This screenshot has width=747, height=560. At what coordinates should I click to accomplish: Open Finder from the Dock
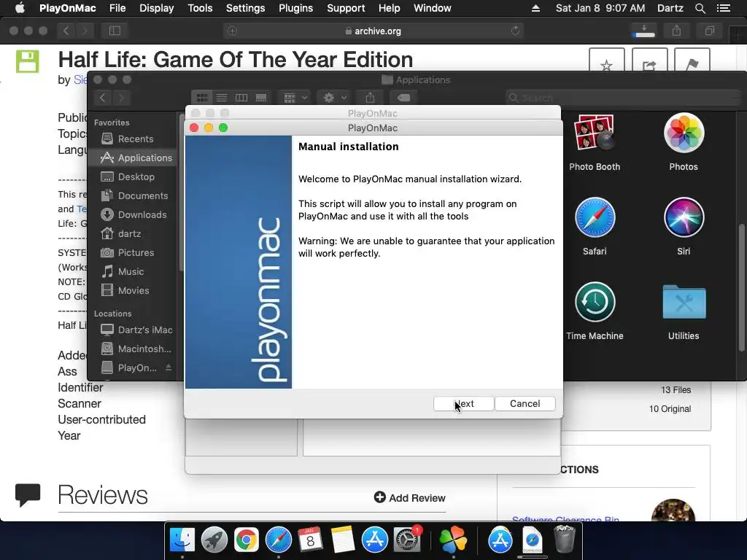point(182,540)
